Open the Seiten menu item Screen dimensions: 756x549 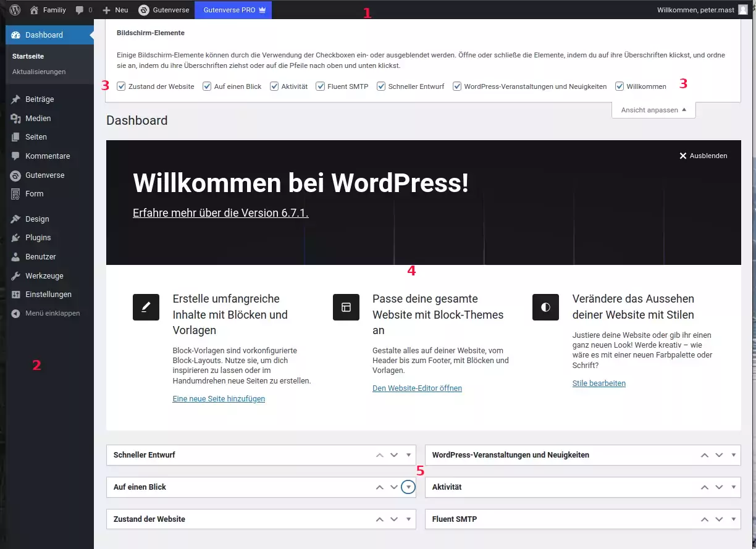pos(49,137)
